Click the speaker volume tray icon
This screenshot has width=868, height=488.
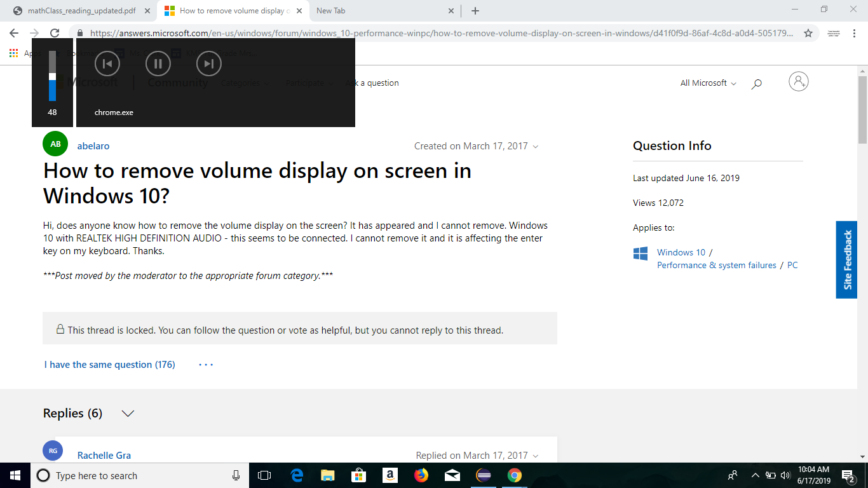click(785, 475)
